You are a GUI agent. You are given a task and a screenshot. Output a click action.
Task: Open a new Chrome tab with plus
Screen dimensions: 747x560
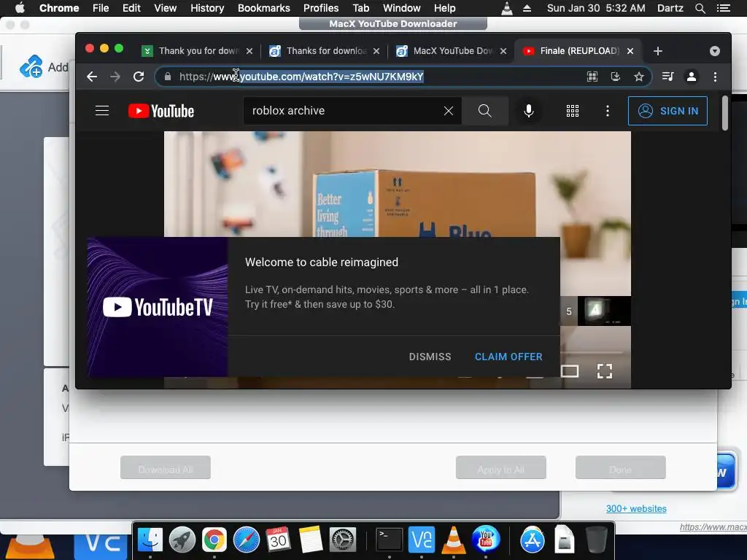(x=658, y=51)
